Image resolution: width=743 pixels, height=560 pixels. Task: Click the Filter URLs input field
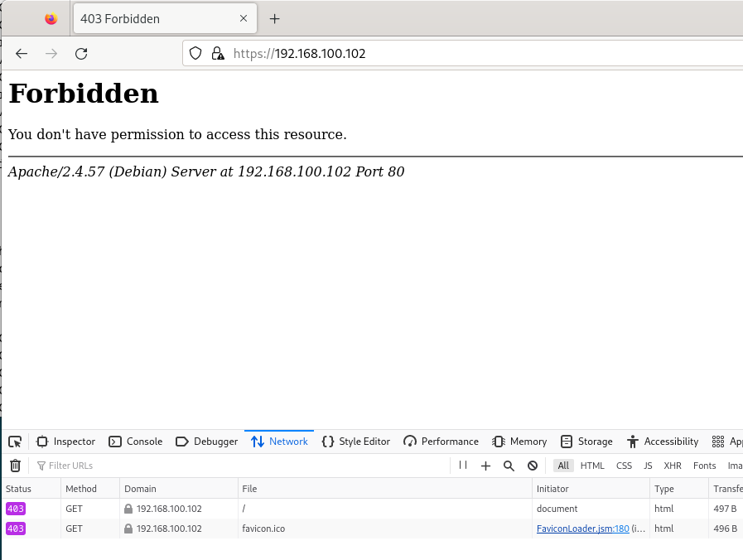(242, 466)
